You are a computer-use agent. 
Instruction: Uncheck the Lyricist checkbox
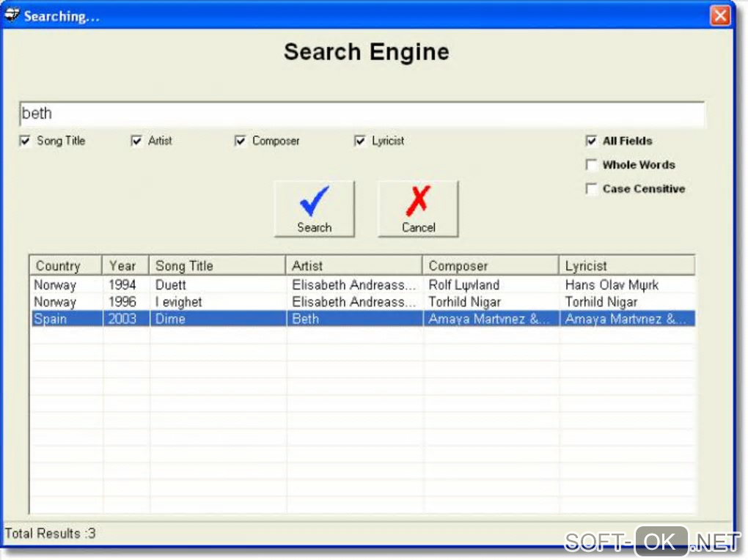[360, 141]
